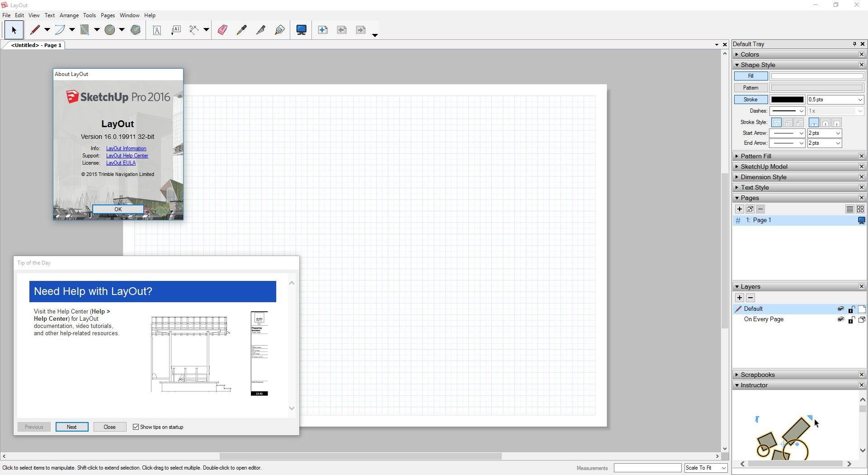This screenshot has width=868, height=475.
Task: Activate the Text tool
Action: (157, 30)
